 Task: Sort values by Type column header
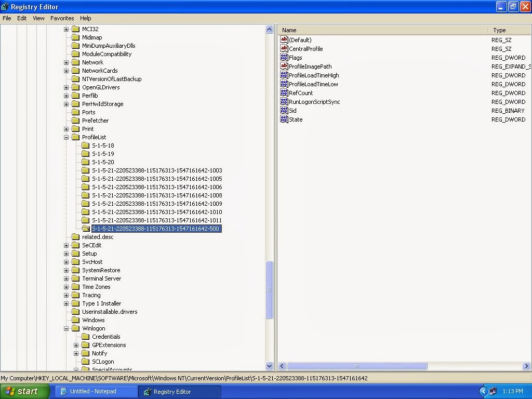510,30
